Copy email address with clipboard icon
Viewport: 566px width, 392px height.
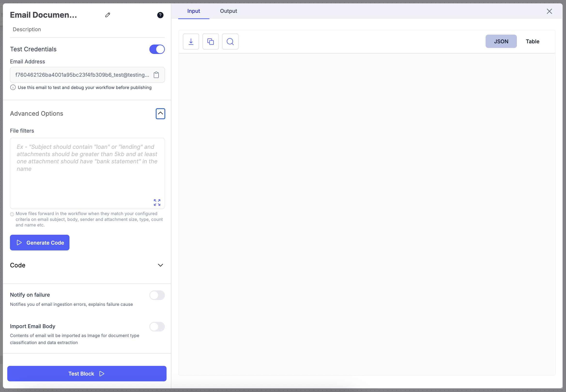point(156,75)
